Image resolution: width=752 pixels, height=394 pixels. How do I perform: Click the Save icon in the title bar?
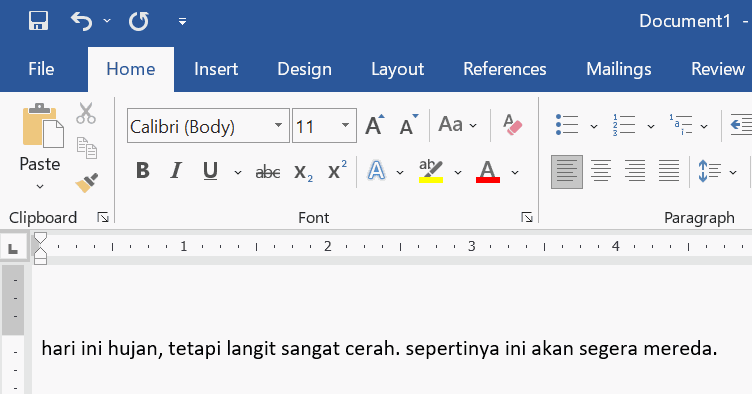click(x=38, y=21)
